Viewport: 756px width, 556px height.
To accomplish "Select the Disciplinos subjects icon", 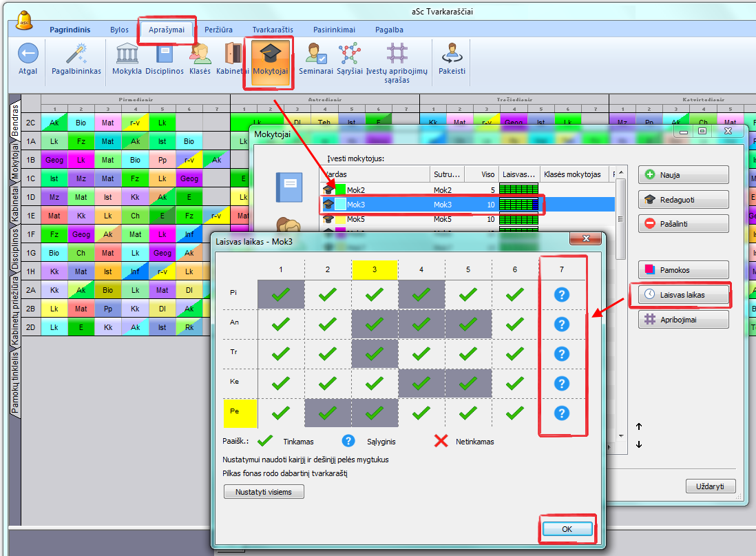I will click(x=165, y=54).
